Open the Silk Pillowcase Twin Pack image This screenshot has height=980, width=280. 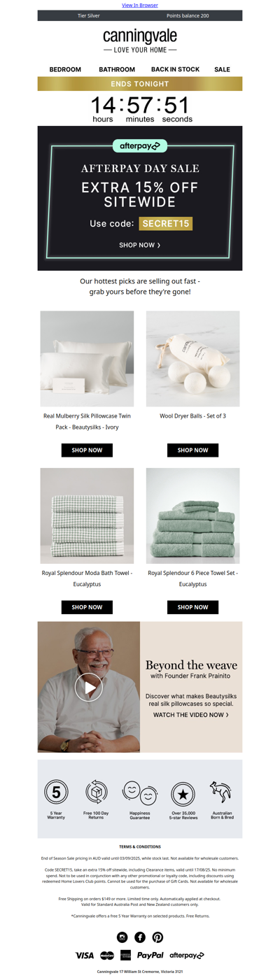(x=87, y=359)
